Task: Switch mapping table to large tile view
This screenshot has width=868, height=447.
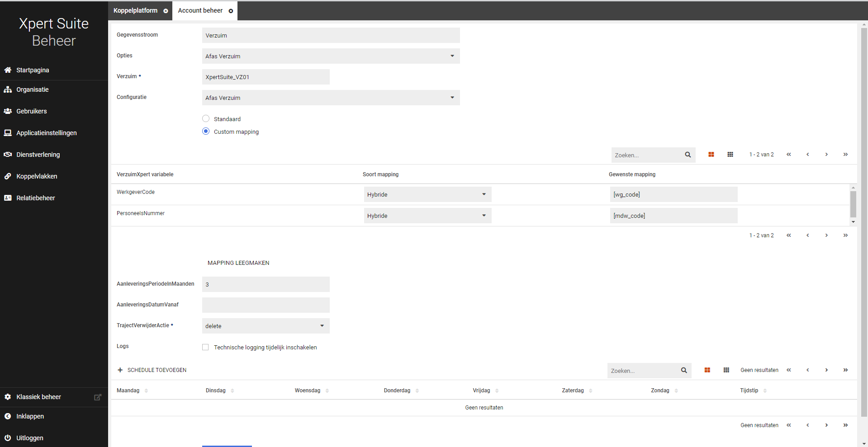Action: pos(711,155)
